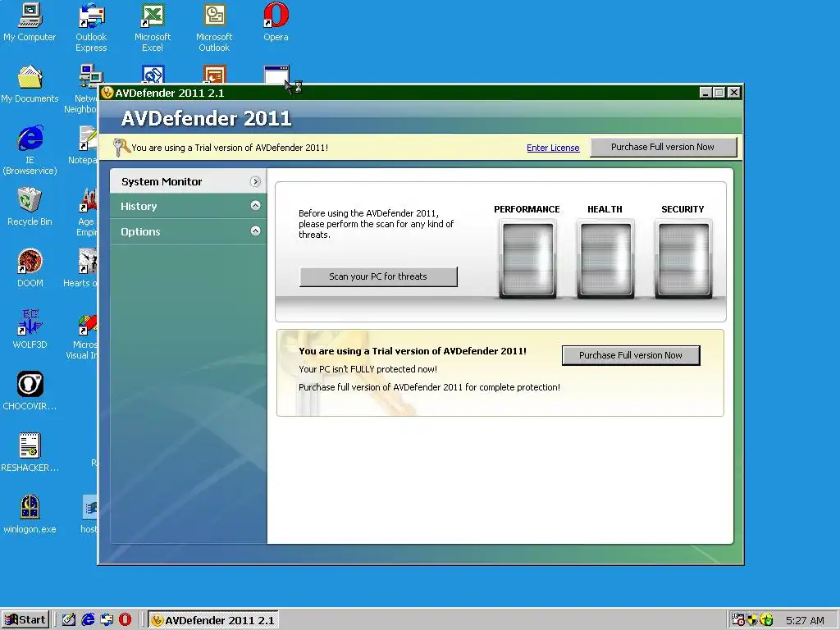Click the gold keys icon in trial banner
The image size is (840, 630).
click(x=121, y=148)
